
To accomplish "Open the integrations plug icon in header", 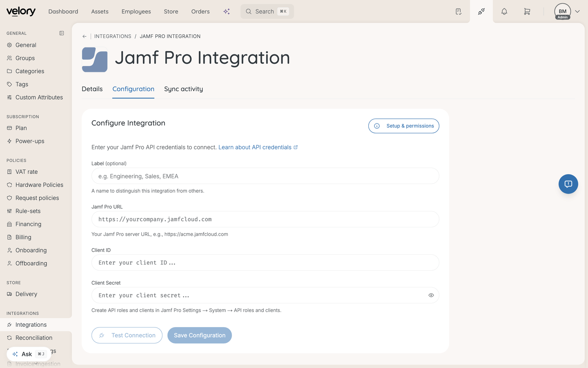I will [481, 11].
